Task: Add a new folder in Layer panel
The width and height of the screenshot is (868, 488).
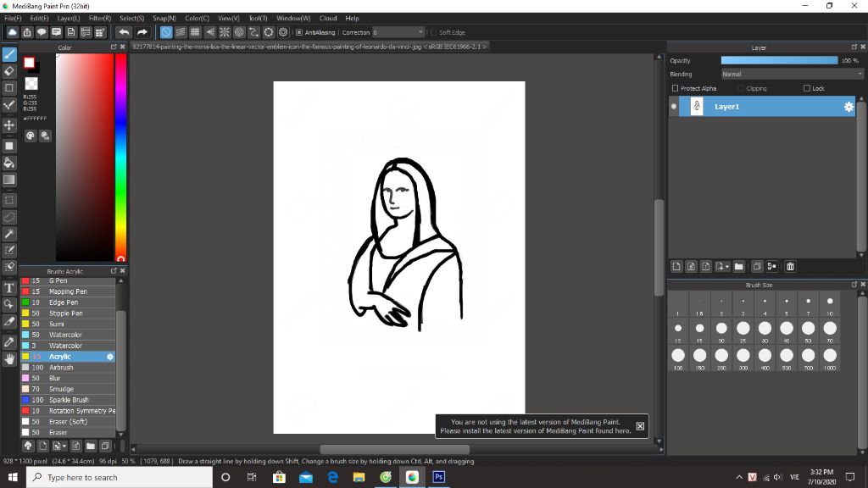Action: coord(739,267)
